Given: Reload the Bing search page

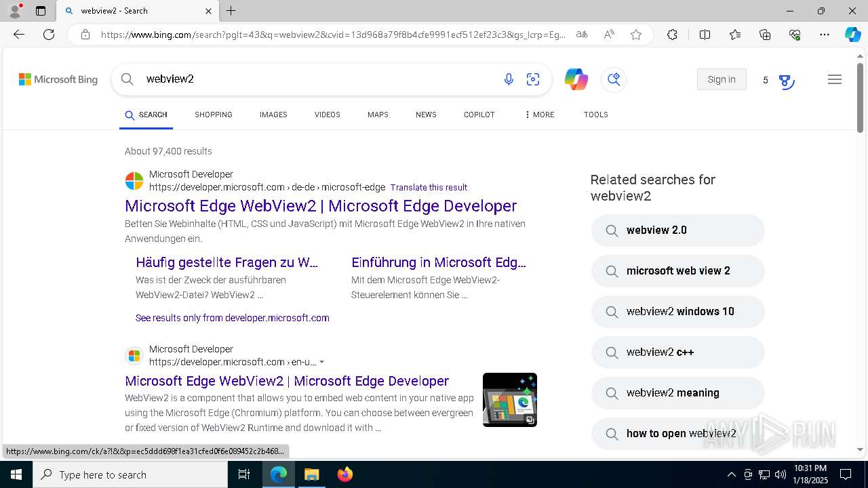Looking at the screenshot, I should pos(49,35).
